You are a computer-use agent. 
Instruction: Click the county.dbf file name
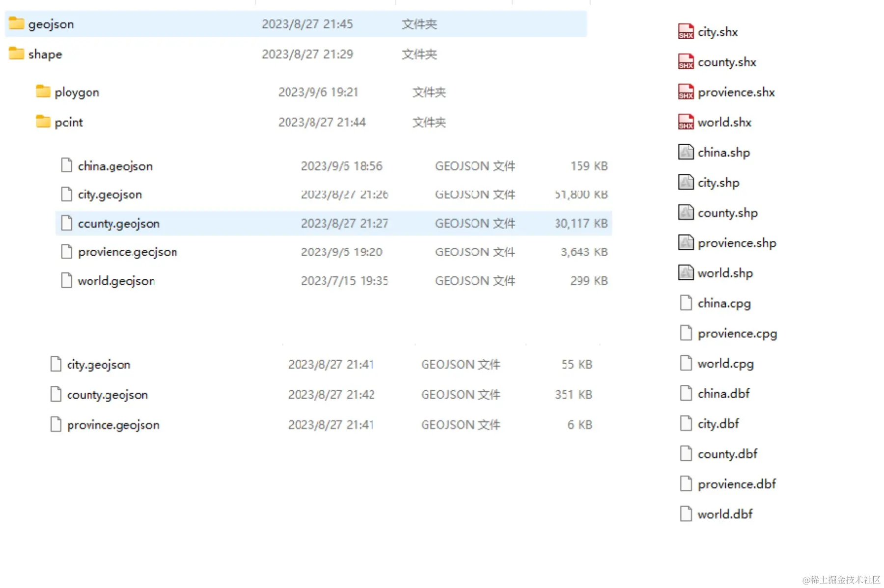click(x=727, y=454)
